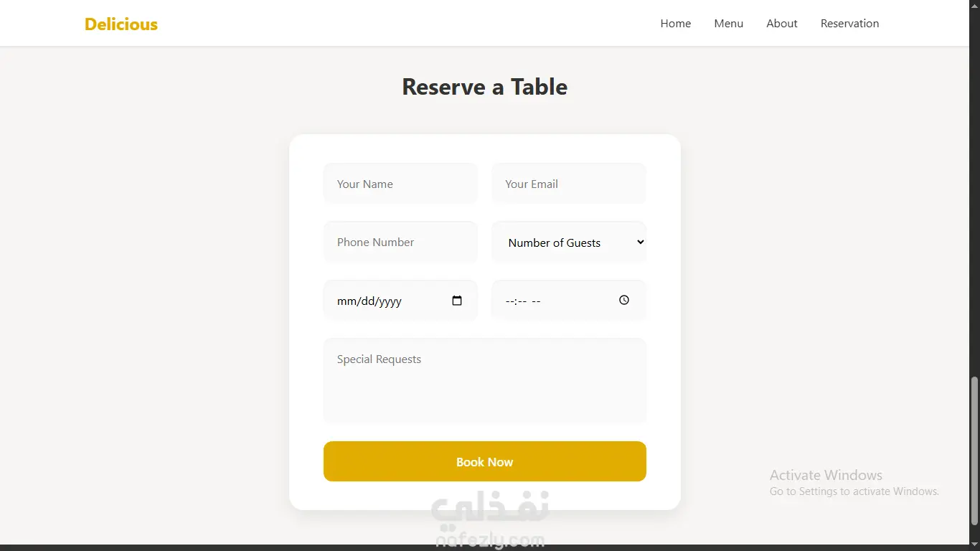The height and width of the screenshot is (551, 980).
Task: Open the clock picker icon in time field
Action: click(x=624, y=300)
